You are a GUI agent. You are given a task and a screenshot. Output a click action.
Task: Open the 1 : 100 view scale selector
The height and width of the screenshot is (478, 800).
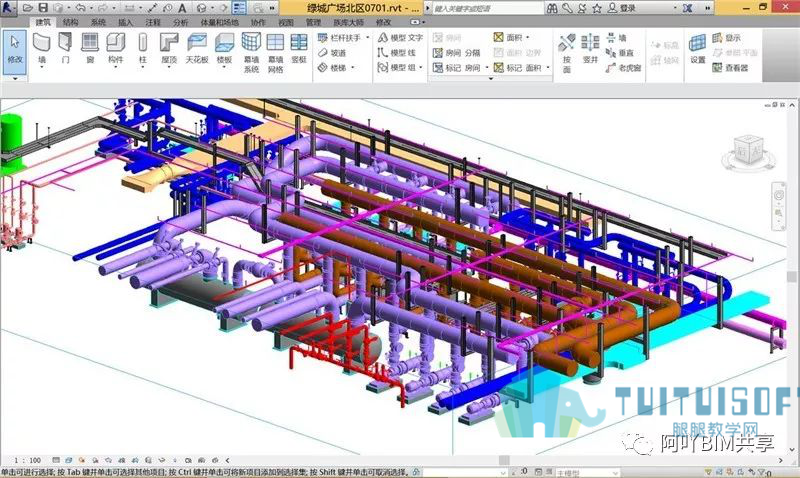[28, 460]
